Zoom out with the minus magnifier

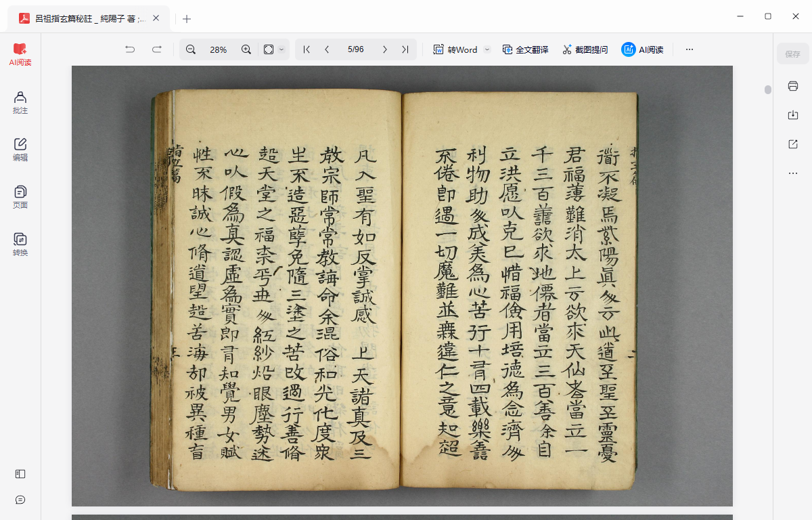pyautogui.click(x=191, y=49)
